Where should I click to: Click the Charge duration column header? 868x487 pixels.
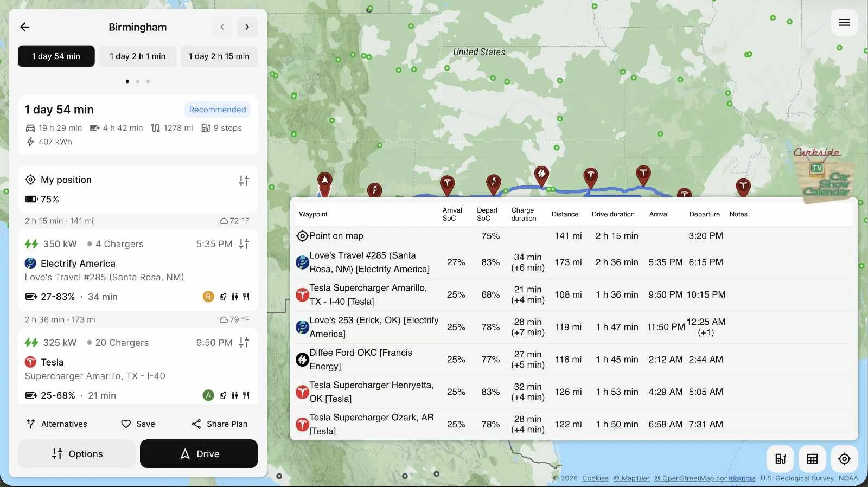524,214
